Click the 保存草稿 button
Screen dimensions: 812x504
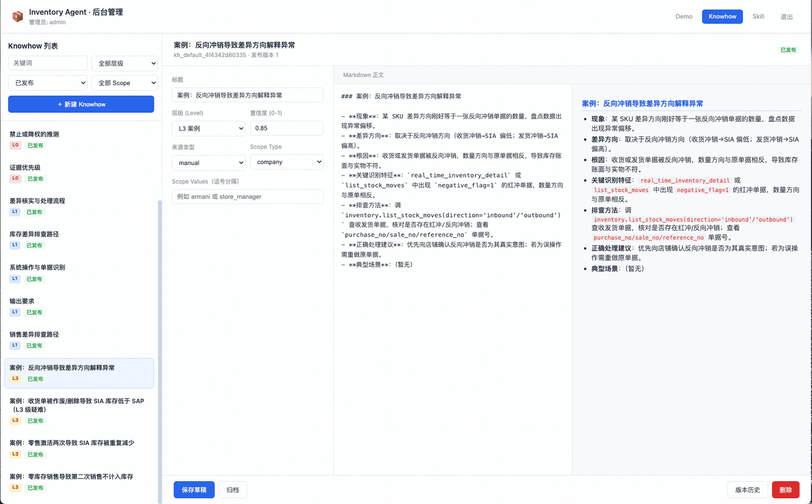(x=194, y=489)
